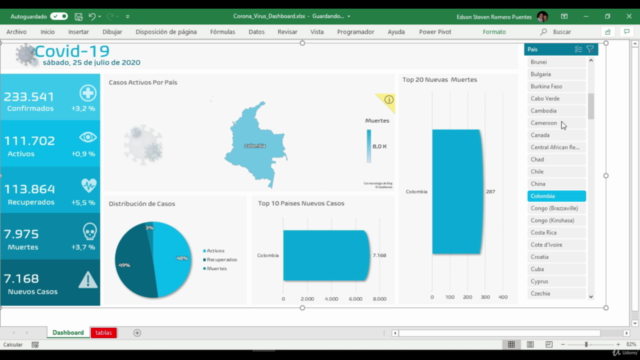Select Chile in País slicer
The height and width of the screenshot is (360, 640).
557,172
